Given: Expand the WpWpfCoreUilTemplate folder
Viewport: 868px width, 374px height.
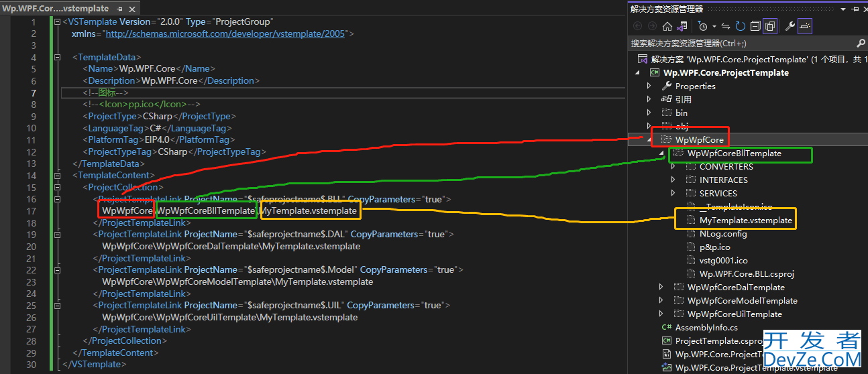Looking at the screenshot, I should pos(661,314).
